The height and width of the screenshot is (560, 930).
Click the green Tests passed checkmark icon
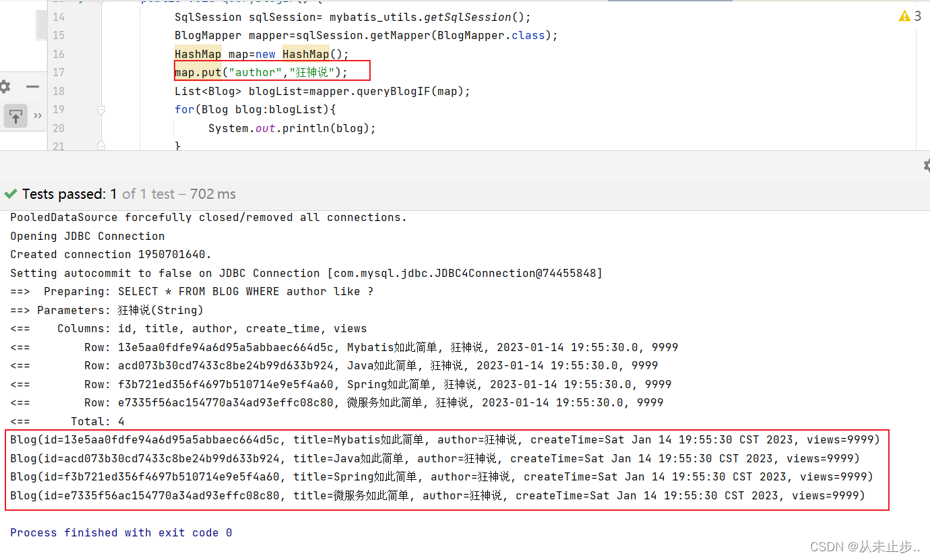coord(10,194)
